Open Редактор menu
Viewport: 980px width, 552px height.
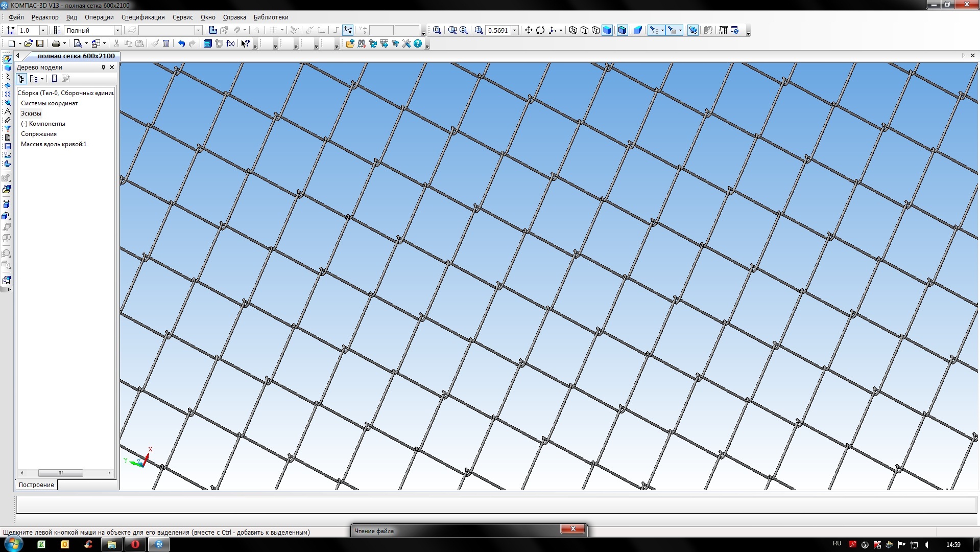pyautogui.click(x=45, y=17)
